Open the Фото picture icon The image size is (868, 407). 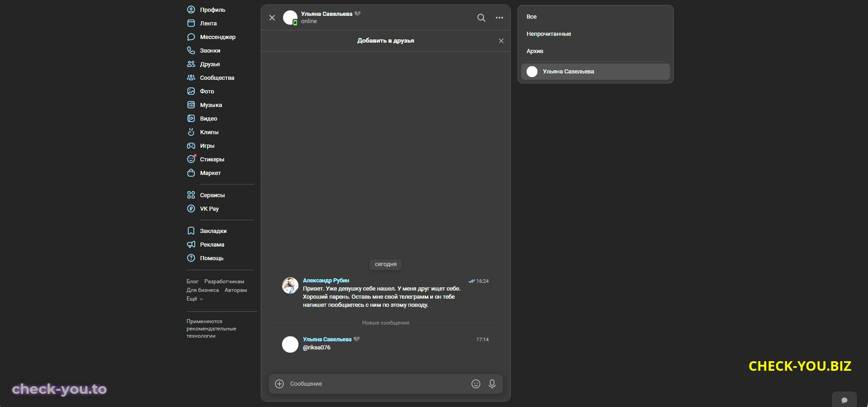coord(191,91)
